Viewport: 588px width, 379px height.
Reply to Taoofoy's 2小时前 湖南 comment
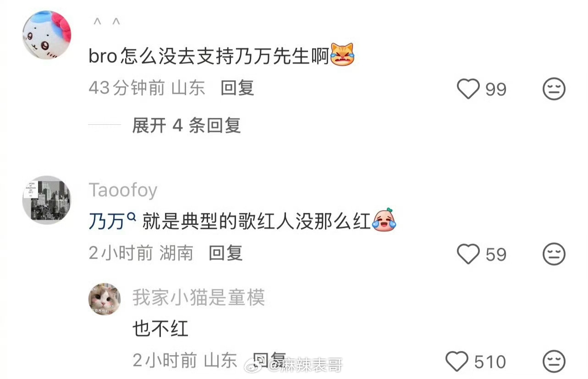pyautogui.click(x=225, y=253)
